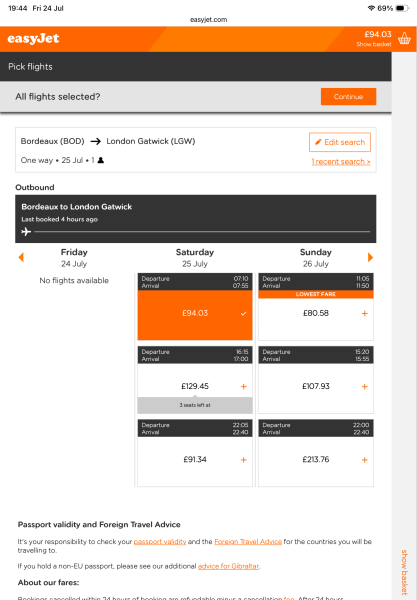Go to next day with right arrow
This screenshot has width=417, height=600.
point(370,257)
